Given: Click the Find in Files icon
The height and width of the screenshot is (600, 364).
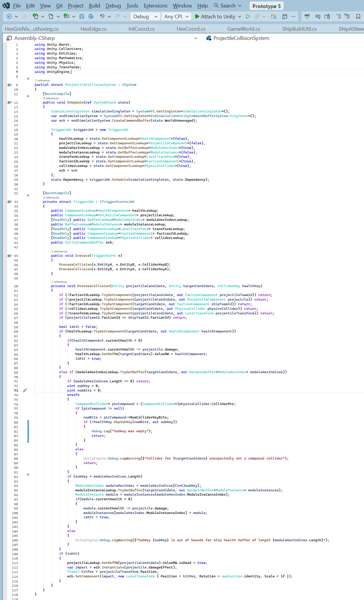Looking at the screenshot, I should pyautogui.click(x=274, y=16).
